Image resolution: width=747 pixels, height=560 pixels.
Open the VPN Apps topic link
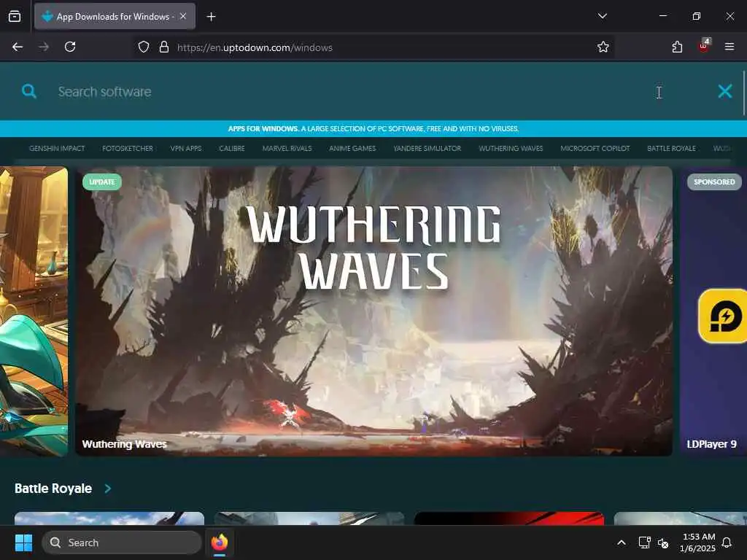(x=186, y=149)
